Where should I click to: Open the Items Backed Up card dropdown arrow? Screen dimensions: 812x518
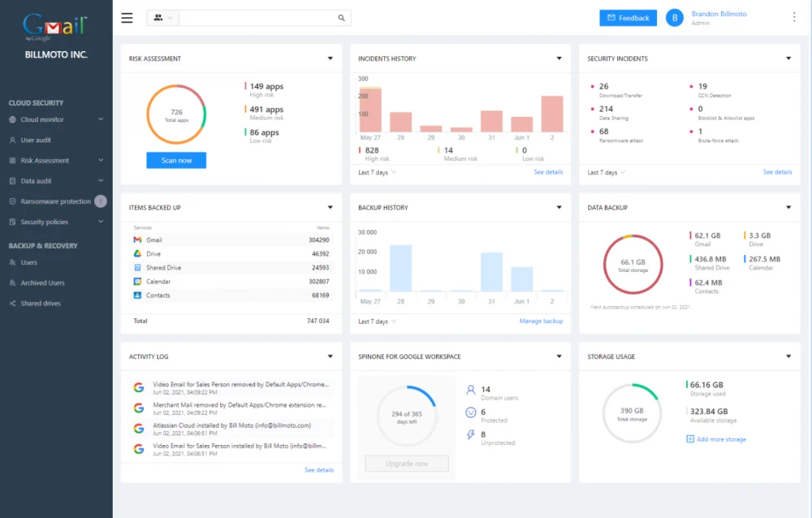pos(330,208)
